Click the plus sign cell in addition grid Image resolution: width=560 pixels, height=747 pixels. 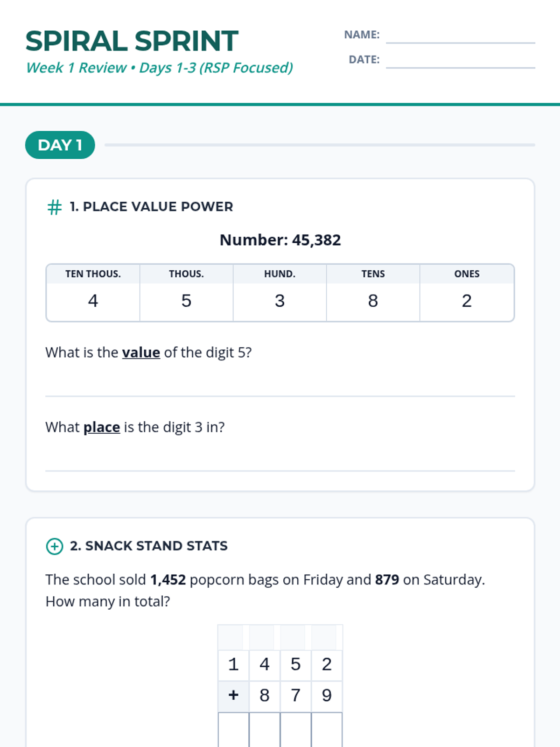[x=233, y=696]
